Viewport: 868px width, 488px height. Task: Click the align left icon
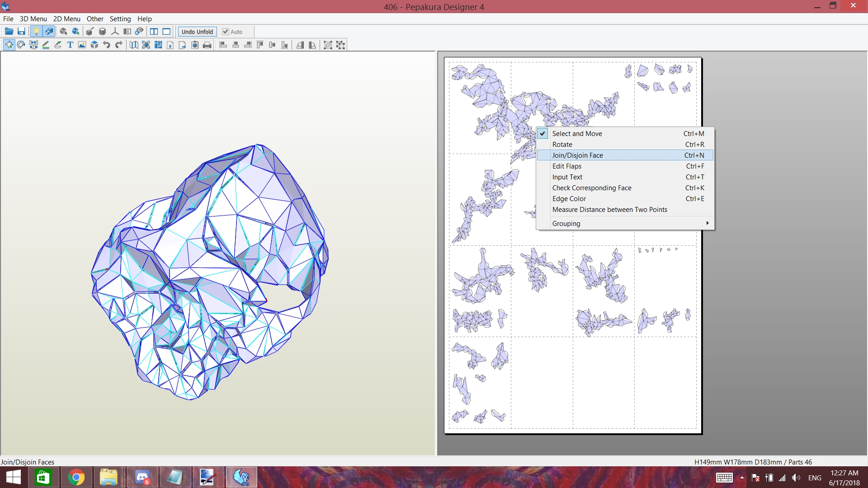click(x=223, y=45)
